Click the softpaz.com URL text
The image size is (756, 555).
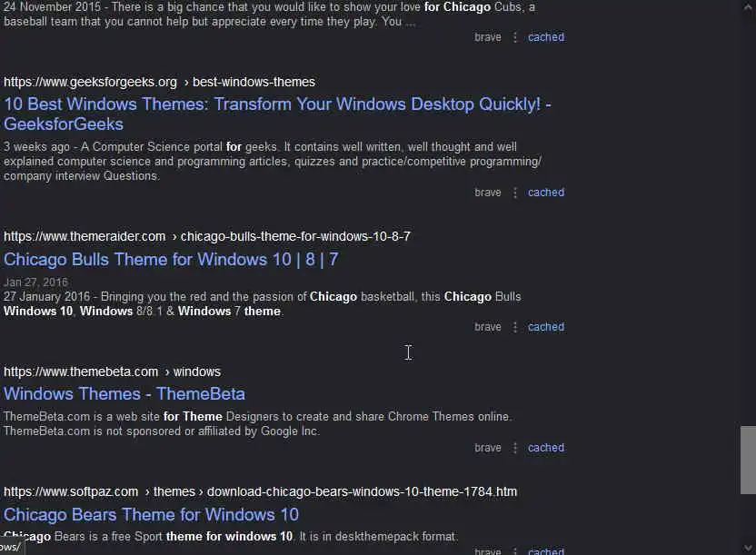(x=71, y=492)
